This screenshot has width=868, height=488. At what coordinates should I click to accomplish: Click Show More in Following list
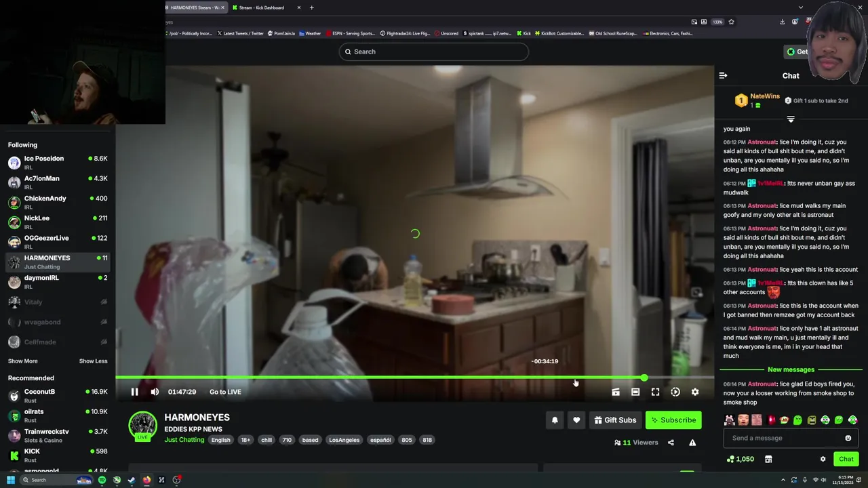coord(23,361)
